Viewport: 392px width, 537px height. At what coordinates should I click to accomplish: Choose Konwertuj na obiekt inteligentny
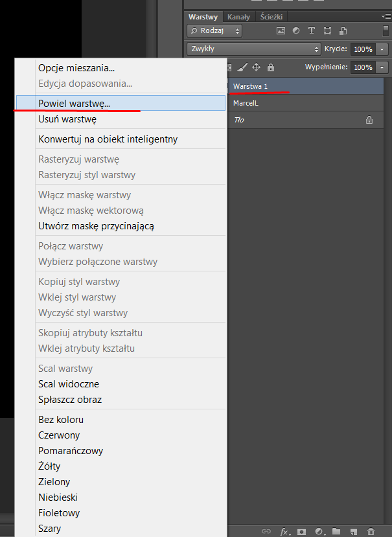click(121, 139)
